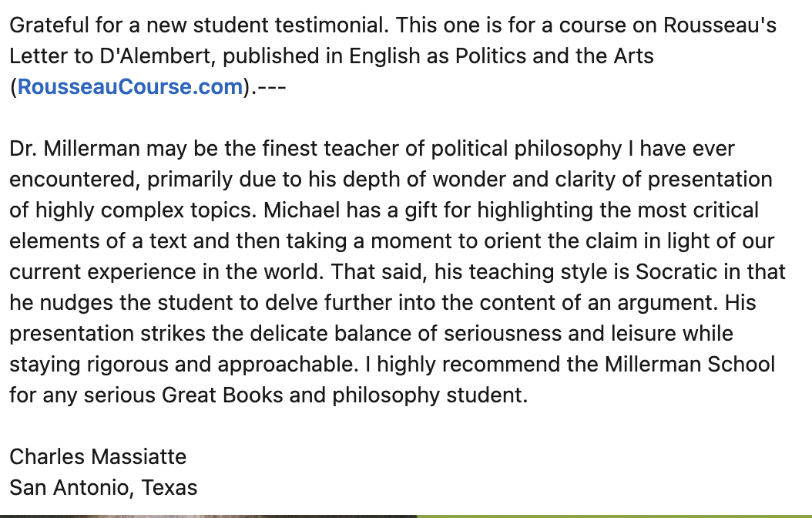Click the opening words Dr. Millerman

[75, 149]
